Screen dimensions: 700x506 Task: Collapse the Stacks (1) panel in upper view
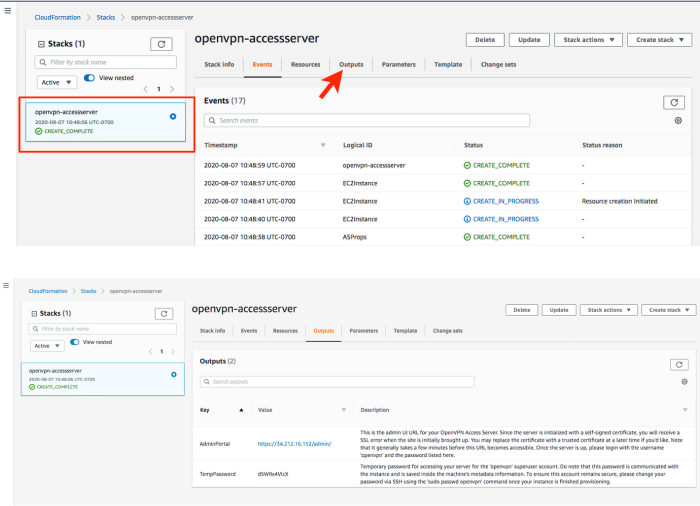point(41,44)
